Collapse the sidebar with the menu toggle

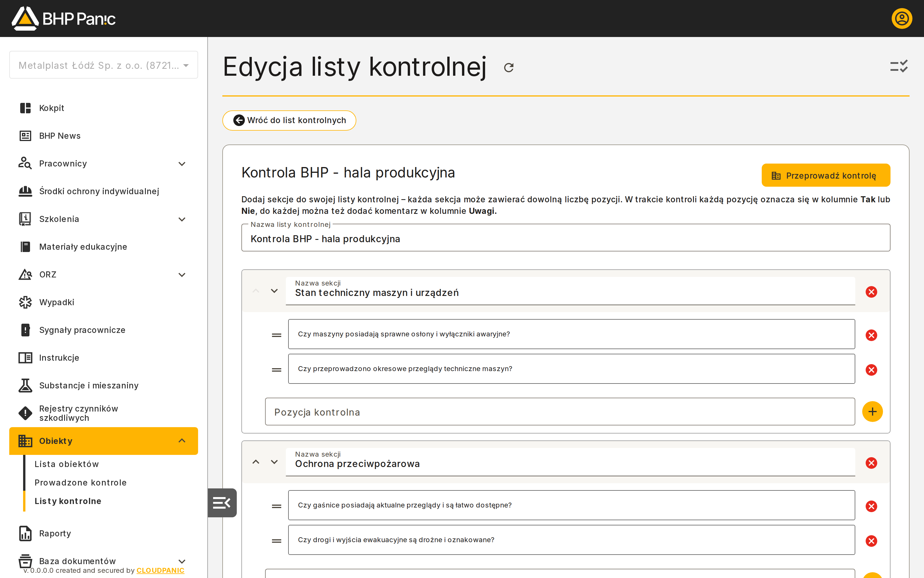(x=222, y=503)
